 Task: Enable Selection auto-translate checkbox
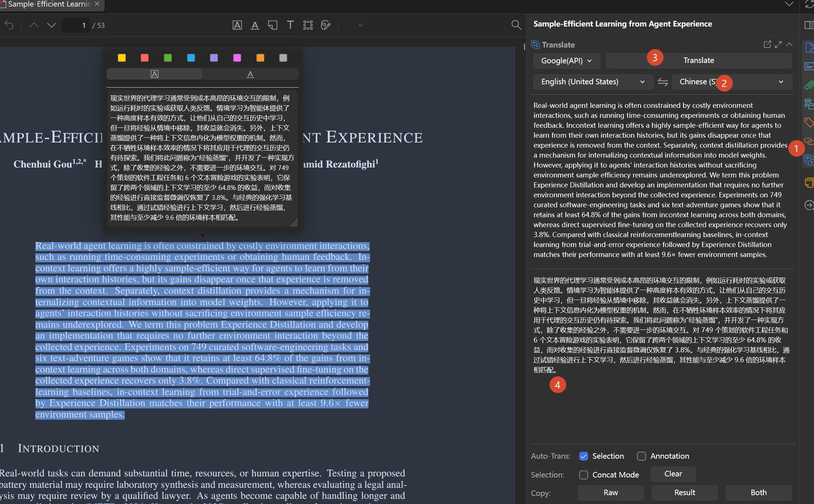[584, 456]
